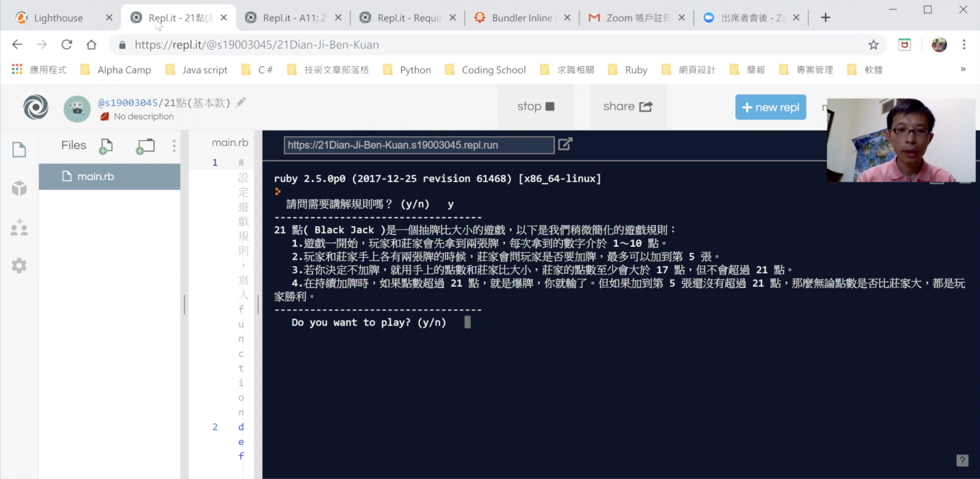Click the Repl.it logo

(36, 107)
